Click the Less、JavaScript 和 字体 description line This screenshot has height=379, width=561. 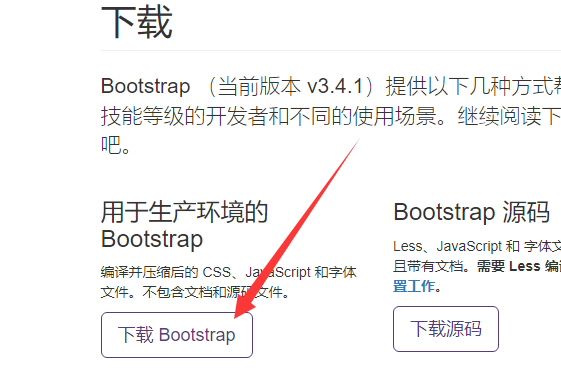(x=477, y=246)
